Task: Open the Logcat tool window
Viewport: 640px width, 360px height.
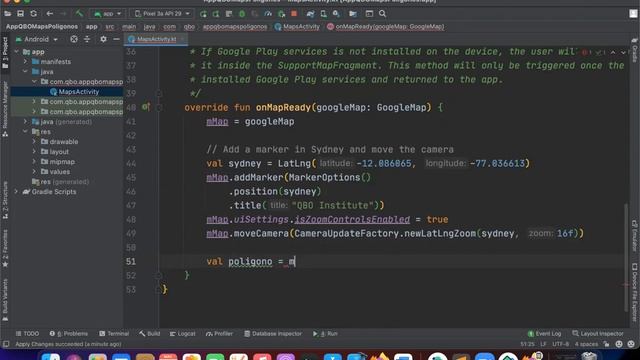Action: 182,334
